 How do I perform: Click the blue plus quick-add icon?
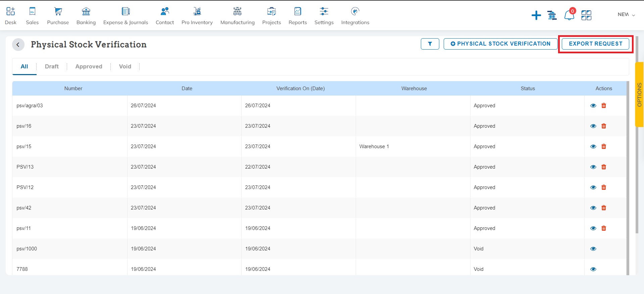click(x=536, y=15)
